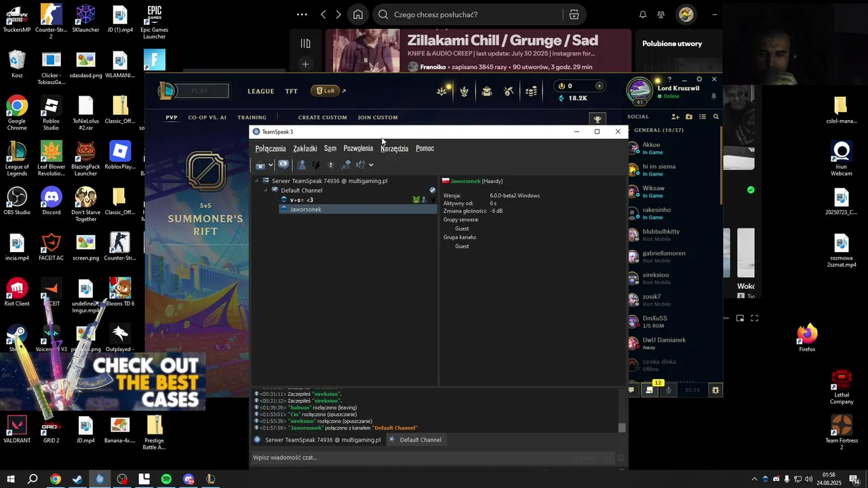Open the League crafting hammer icon

[x=509, y=91]
